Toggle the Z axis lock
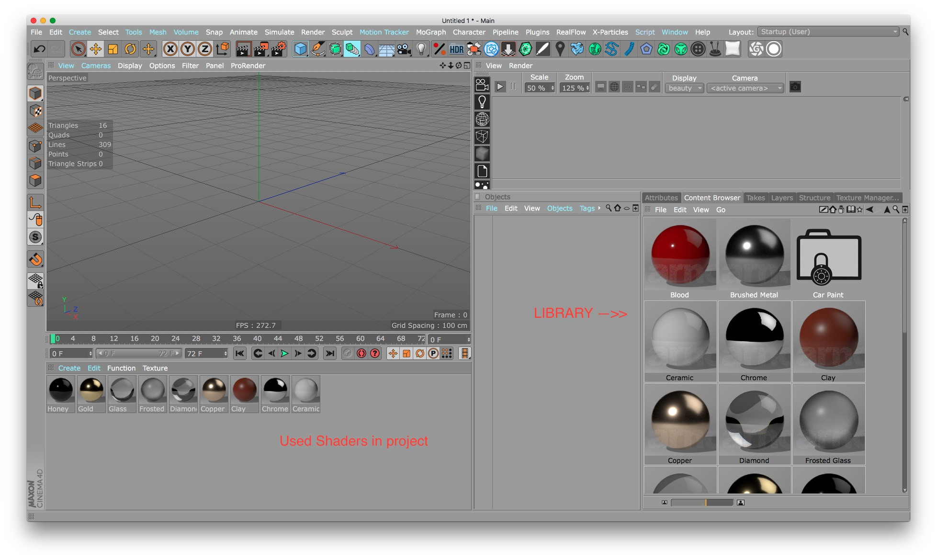Image resolution: width=937 pixels, height=560 pixels. pyautogui.click(x=204, y=49)
